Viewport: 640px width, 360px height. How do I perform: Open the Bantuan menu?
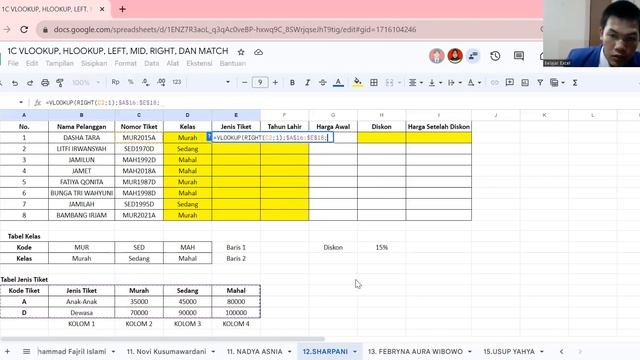coord(233,63)
